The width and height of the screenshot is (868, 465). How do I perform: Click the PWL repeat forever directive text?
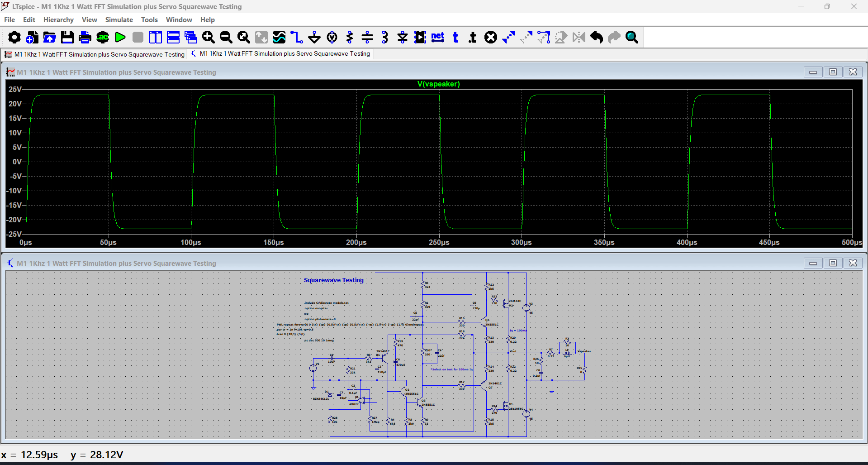pyautogui.click(x=349, y=324)
